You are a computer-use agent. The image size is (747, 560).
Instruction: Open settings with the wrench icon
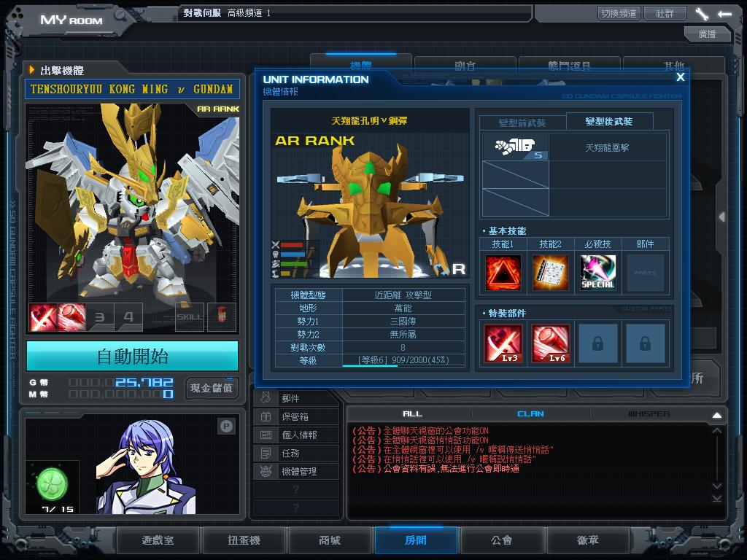pos(702,14)
